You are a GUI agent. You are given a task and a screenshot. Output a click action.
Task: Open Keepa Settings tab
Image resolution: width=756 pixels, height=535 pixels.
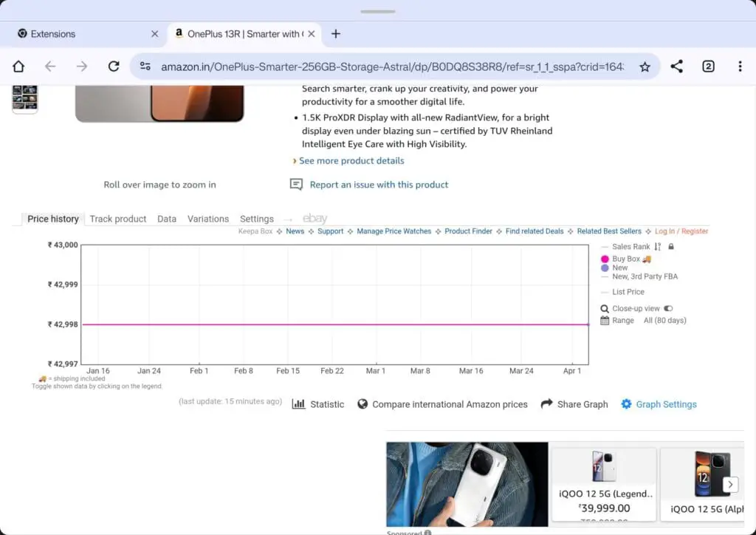click(256, 219)
